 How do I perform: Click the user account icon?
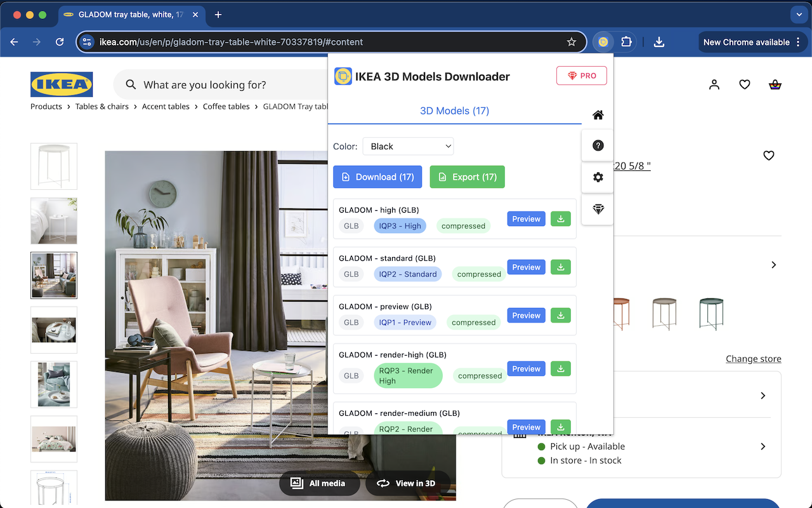tap(714, 84)
